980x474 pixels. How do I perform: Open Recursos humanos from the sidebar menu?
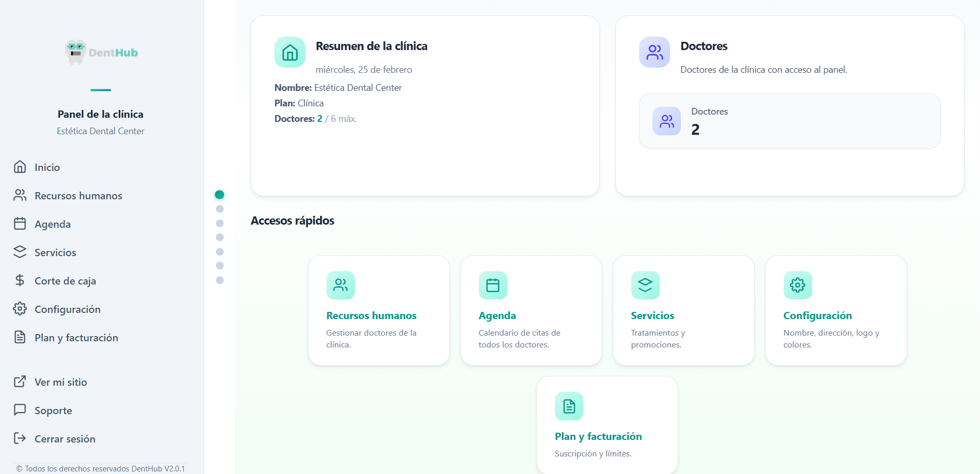click(78, 196)
